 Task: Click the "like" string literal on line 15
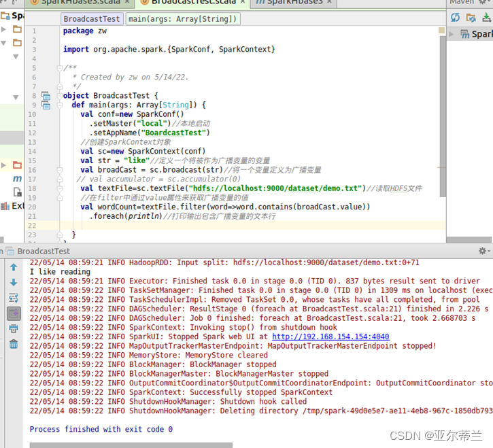pyautogui.click(x=137, y=160)
